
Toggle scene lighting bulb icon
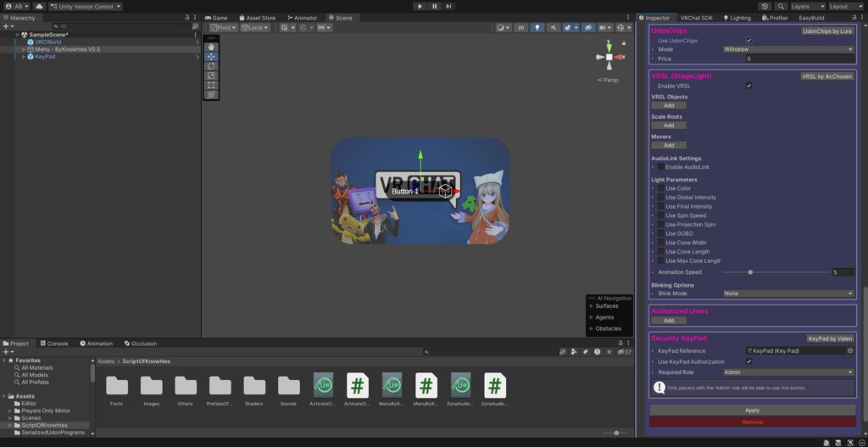[x=537, y=27]
